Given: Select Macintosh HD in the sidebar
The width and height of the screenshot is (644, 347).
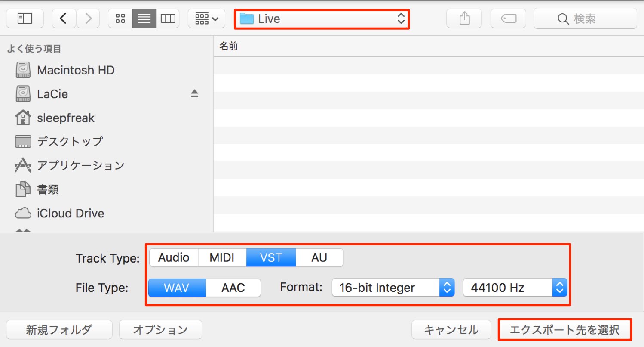Looking at the screenshot, I should [x=107, y=70].
